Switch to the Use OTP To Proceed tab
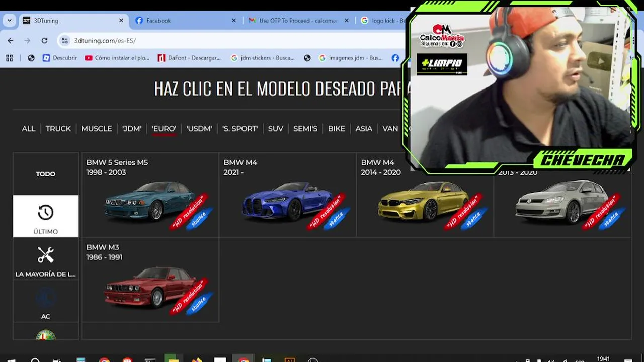 click(x=298, y=21)
